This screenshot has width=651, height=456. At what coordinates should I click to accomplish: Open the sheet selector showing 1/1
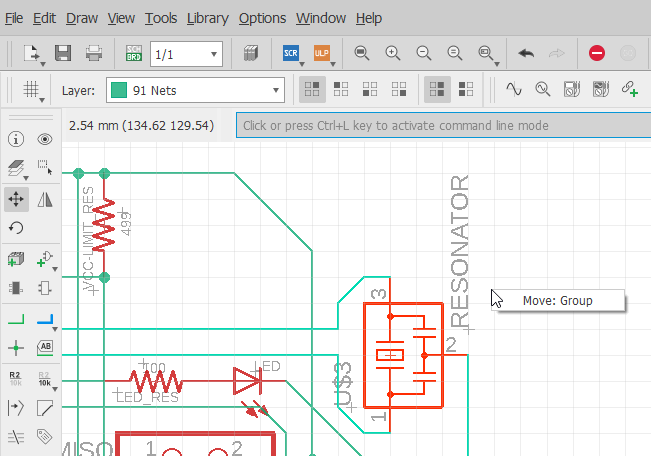click(186, 54)
